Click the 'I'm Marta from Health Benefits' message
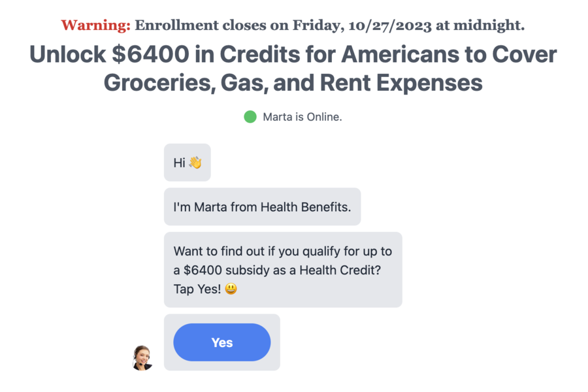Screen dimensions: 588x392 point(262,206)
